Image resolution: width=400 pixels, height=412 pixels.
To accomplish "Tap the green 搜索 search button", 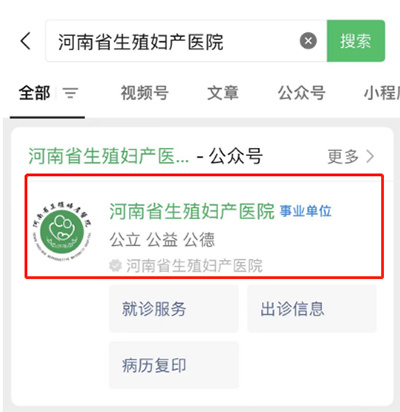I will coord(356,41).
